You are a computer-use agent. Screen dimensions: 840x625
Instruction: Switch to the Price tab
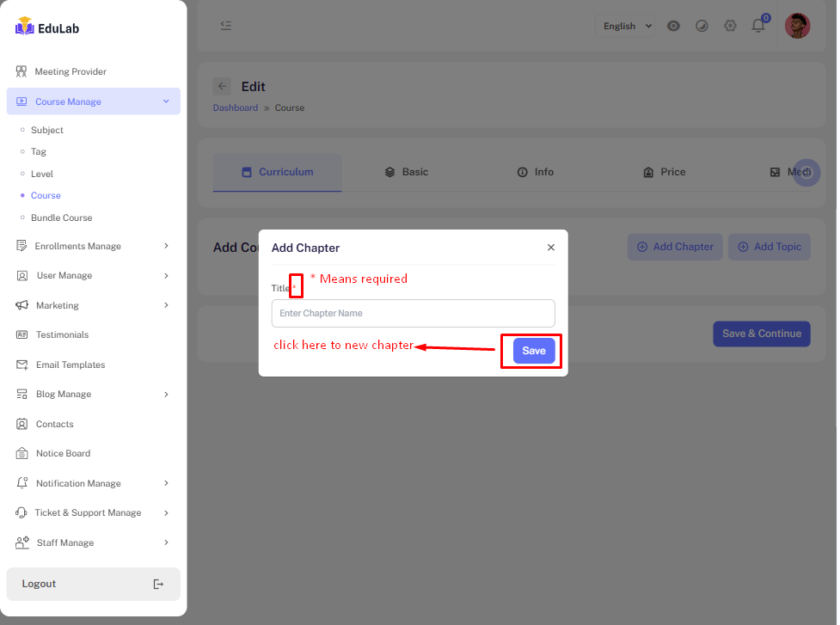(x=665, y=172)
